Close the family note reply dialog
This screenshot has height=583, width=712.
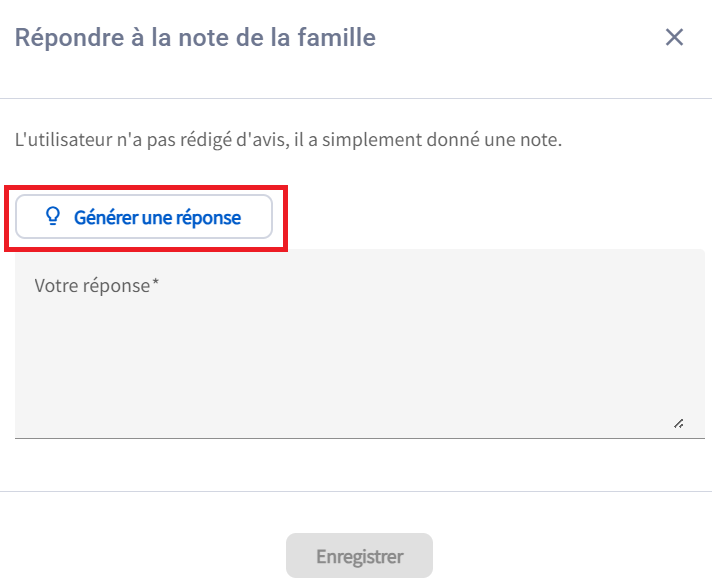click(x=675, y=38)
